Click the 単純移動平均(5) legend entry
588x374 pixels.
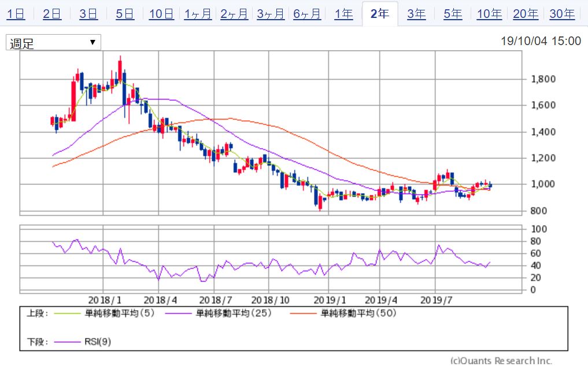tap(120, 313)
